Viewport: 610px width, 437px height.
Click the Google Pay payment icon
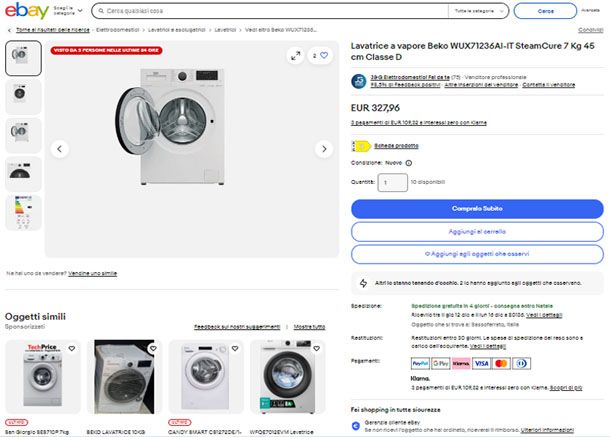pos(441,363)
